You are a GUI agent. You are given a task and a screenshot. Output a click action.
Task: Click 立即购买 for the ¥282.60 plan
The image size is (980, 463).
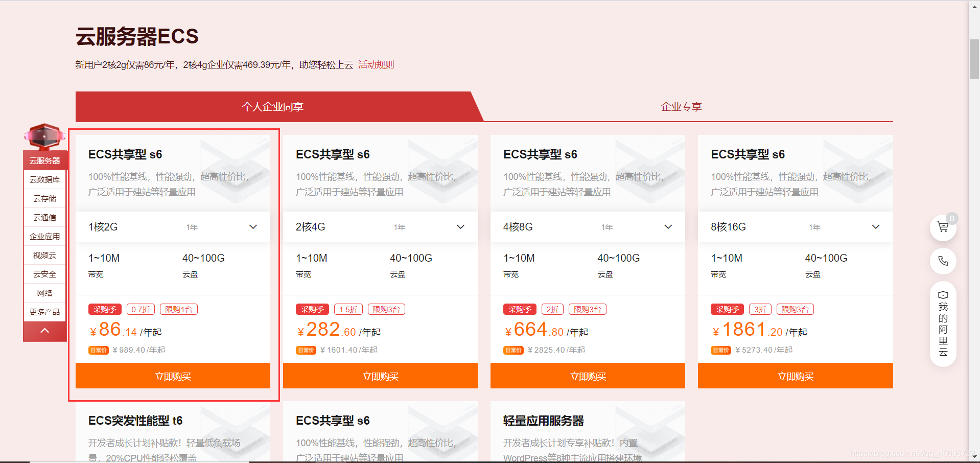click(380, 376)
